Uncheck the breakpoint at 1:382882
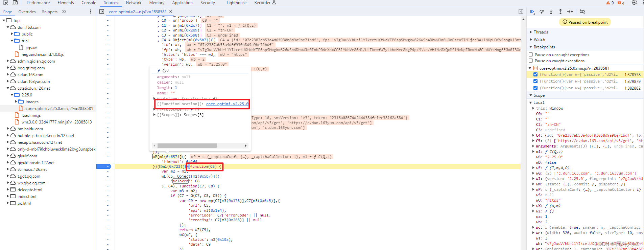This screenshot has width=644, height=250. 535,88
